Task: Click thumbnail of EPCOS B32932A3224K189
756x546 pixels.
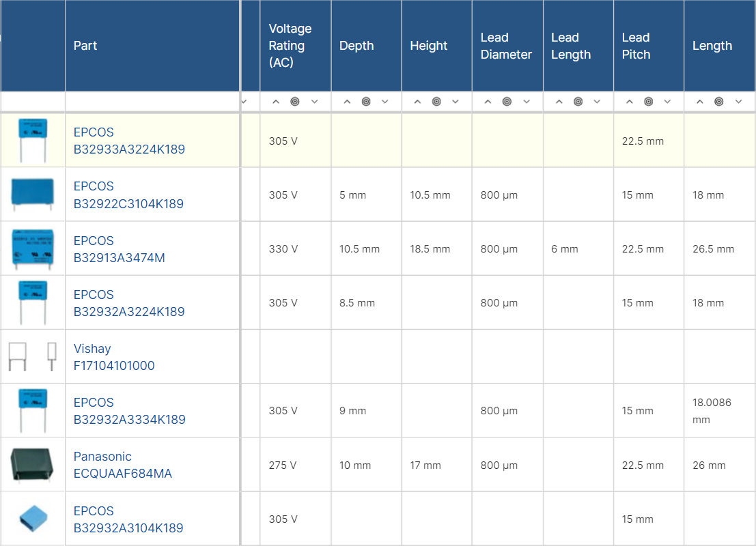Action: click(33, 302)
